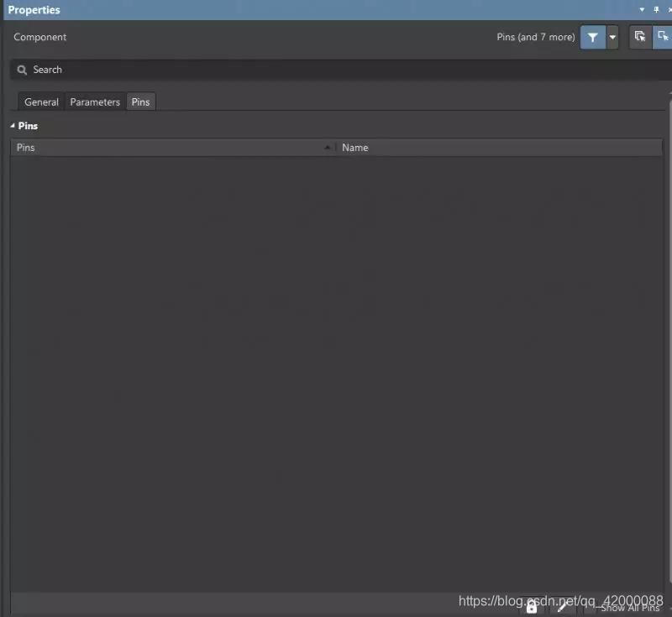Click the sort arrow in Pins column
672x617 pixels.
point(328,148)
